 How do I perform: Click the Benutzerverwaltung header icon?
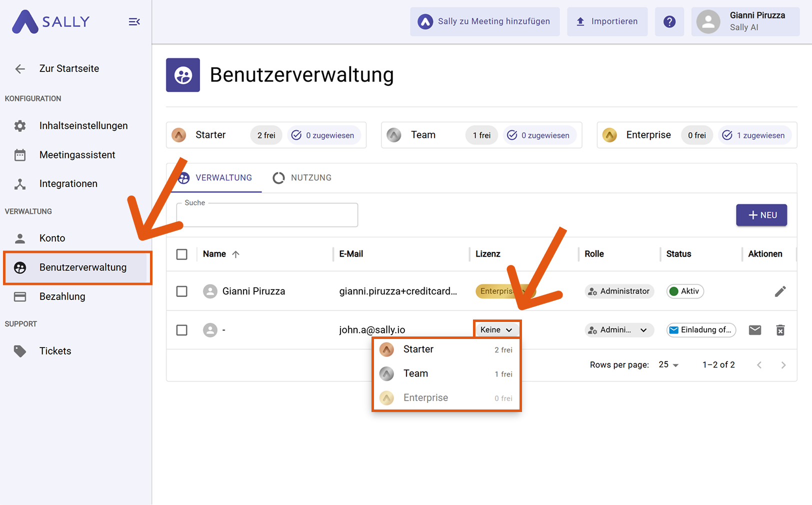pos(183,75)
